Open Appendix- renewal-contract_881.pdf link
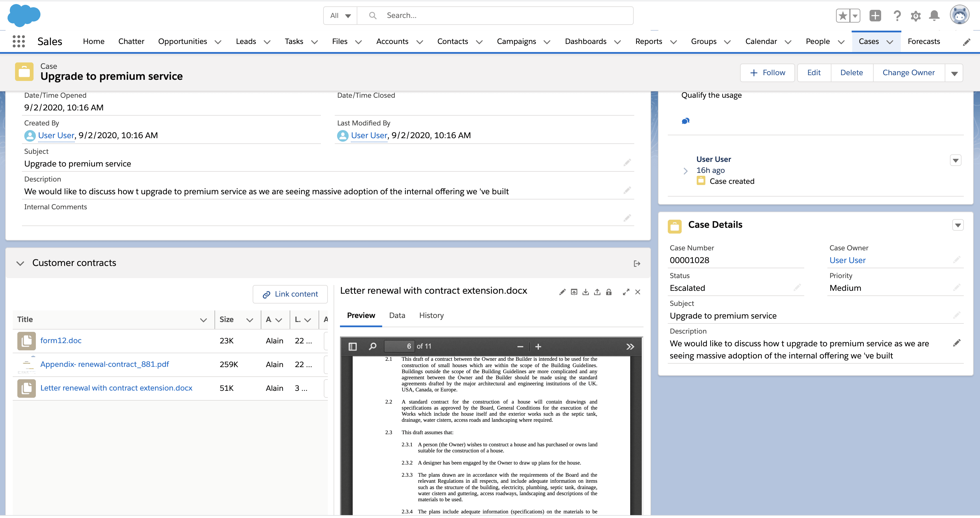This screenshot has height=518, width=980. [104, 364]
